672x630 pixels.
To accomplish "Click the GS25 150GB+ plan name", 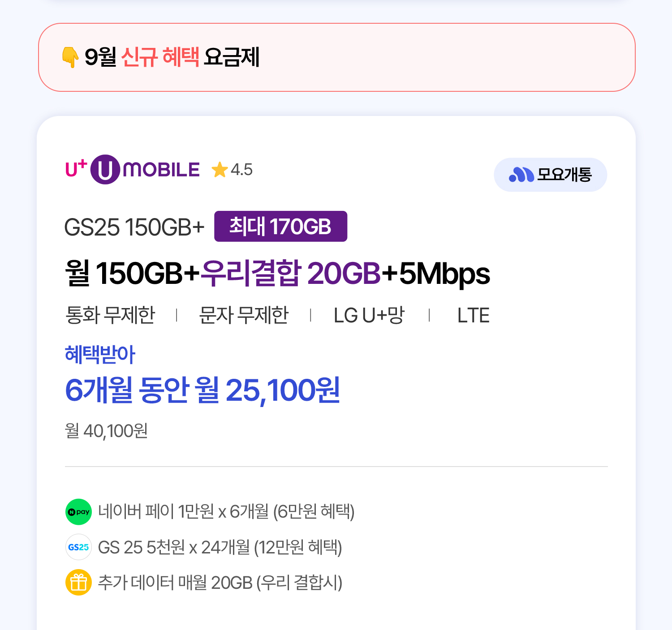I will (x=134, y=227).
